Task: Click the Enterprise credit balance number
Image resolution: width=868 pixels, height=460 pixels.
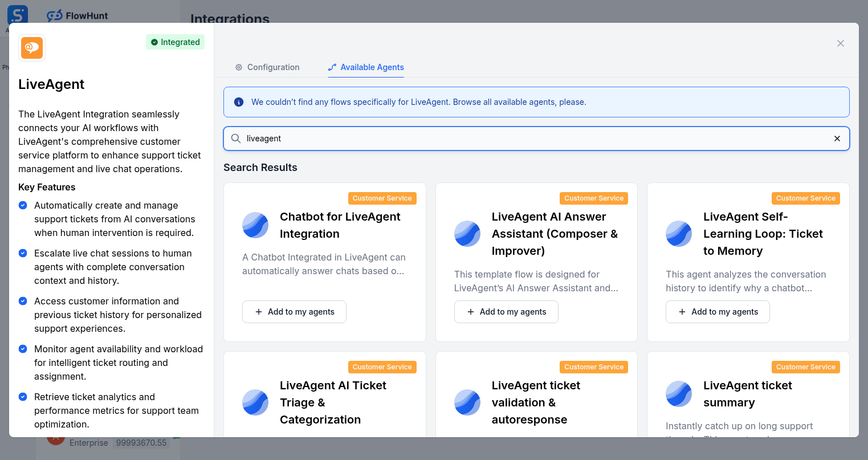Action: (x=141, y=442)
